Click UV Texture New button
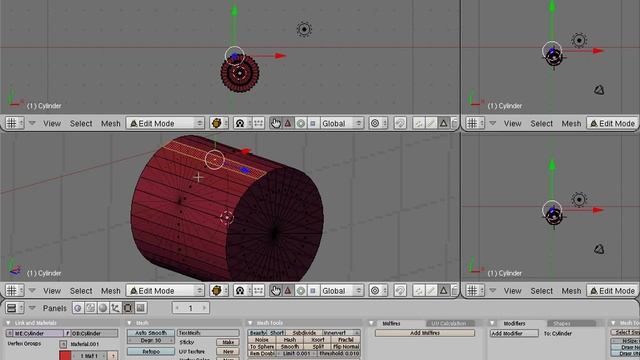 (228, 351)
